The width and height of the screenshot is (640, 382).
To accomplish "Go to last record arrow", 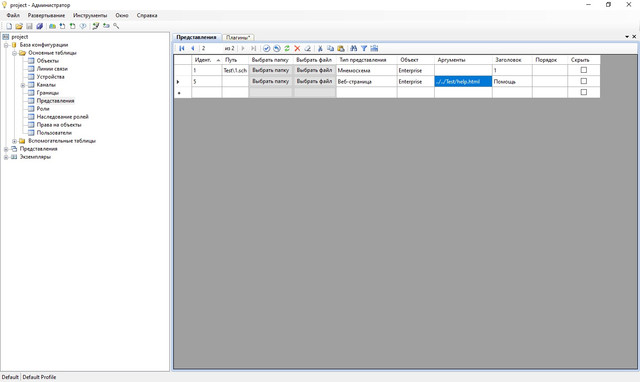I will [253, 48].
